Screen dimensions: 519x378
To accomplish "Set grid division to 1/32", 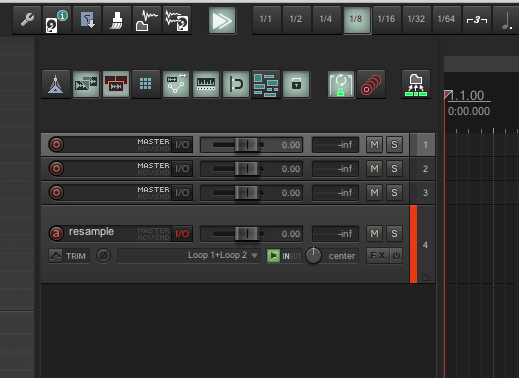I will (416, 19).
